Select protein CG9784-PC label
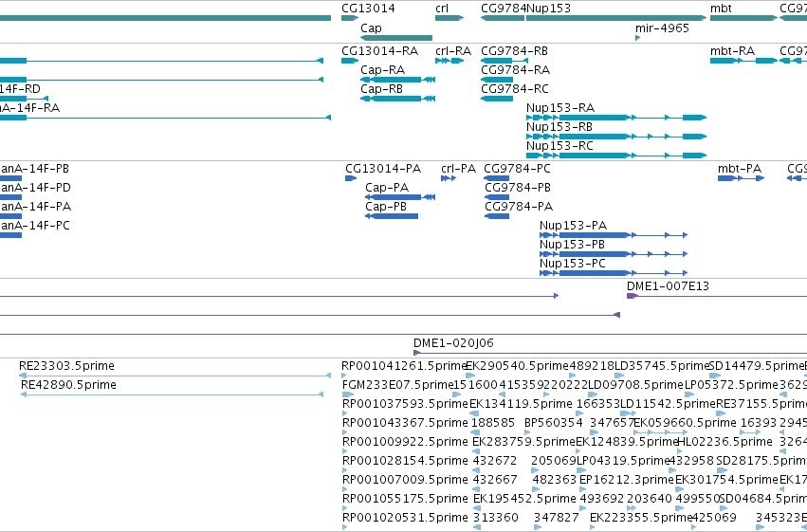This screenshot has height=532, width=807. tap(517, 169)
